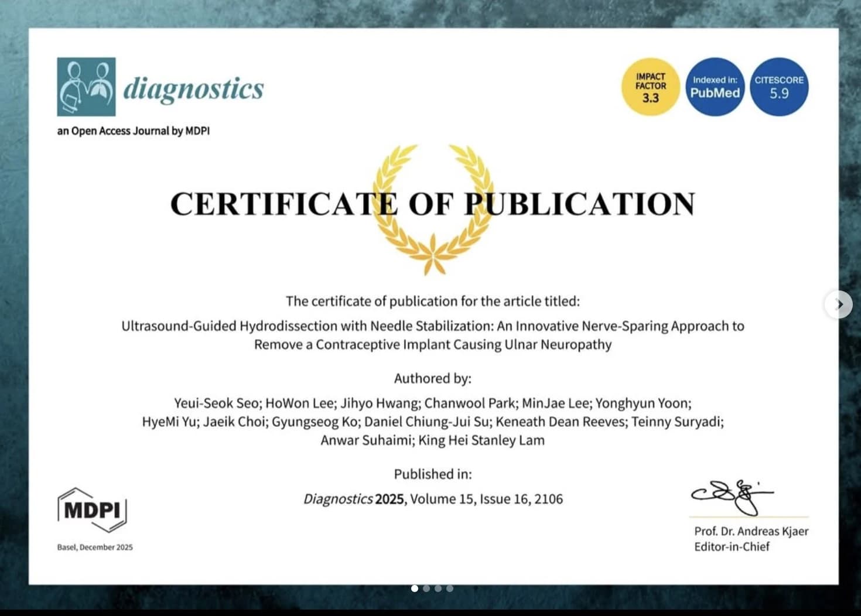
Task: Select the first carousel indicator dot
Action: pos(415,588)
